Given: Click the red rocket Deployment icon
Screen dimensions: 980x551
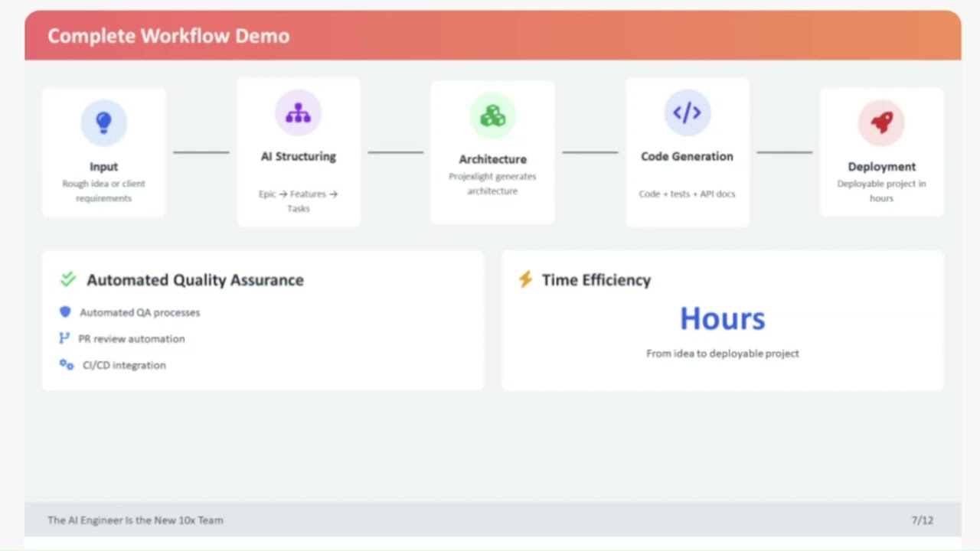Looking at the screenshot, I should [881, 122].
